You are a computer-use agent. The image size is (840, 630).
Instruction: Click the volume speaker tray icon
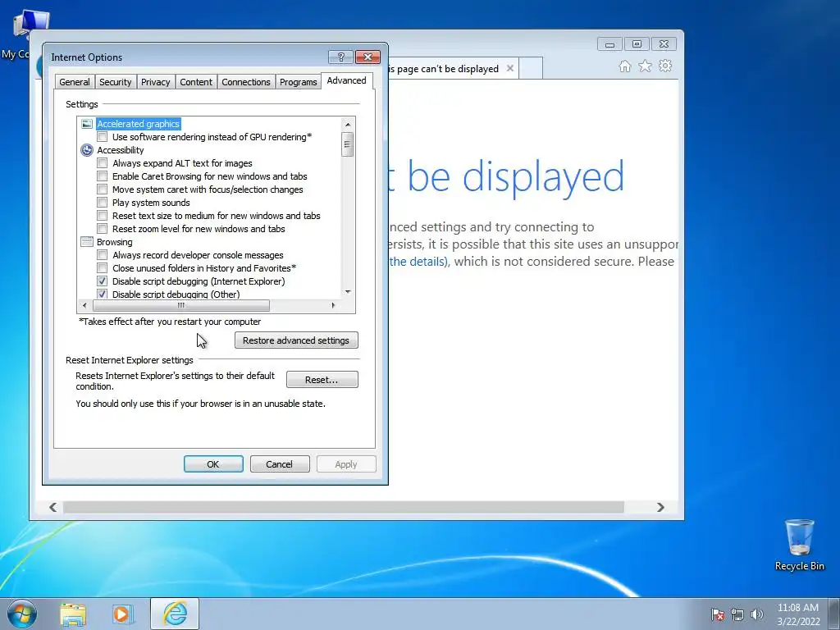click(757, 614)
